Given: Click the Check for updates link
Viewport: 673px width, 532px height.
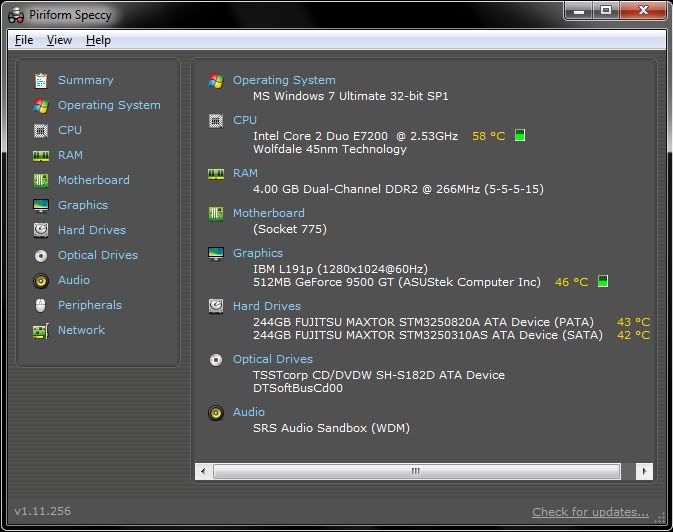Looking at the screenshot, I should tap(590, 512).
